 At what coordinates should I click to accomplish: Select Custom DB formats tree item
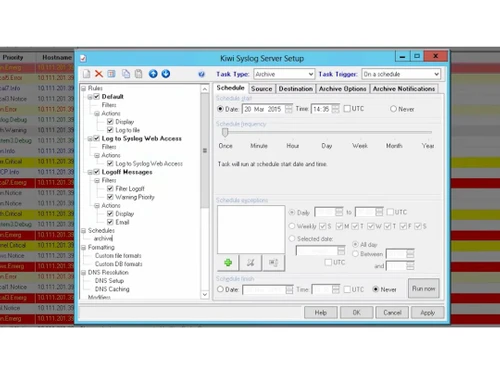[x=119, y=264]
